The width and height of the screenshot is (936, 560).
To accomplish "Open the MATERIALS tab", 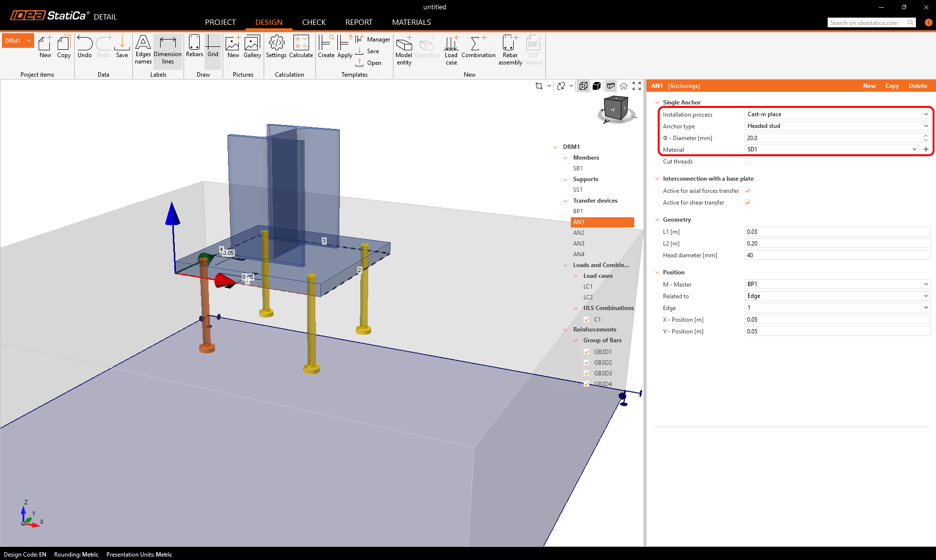I will click(x=411, y=22).
